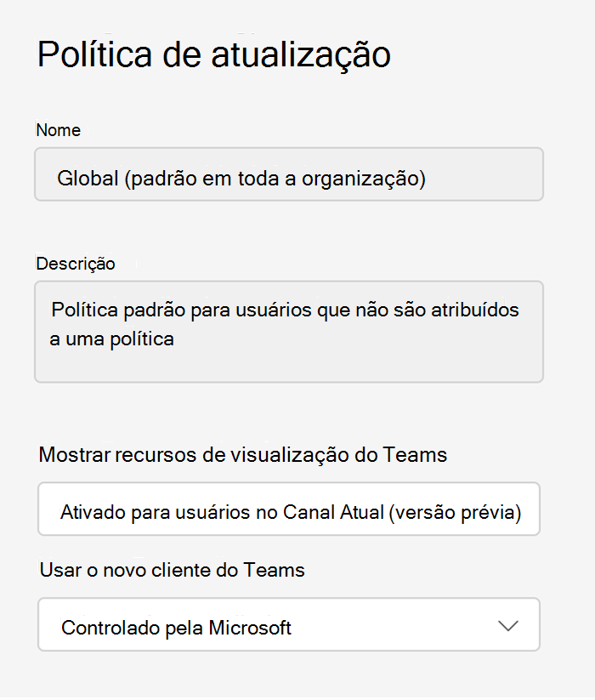595x700 pixels.
Task: Select the 'Controlado pela Microsoft' value text
Action: 176,629
